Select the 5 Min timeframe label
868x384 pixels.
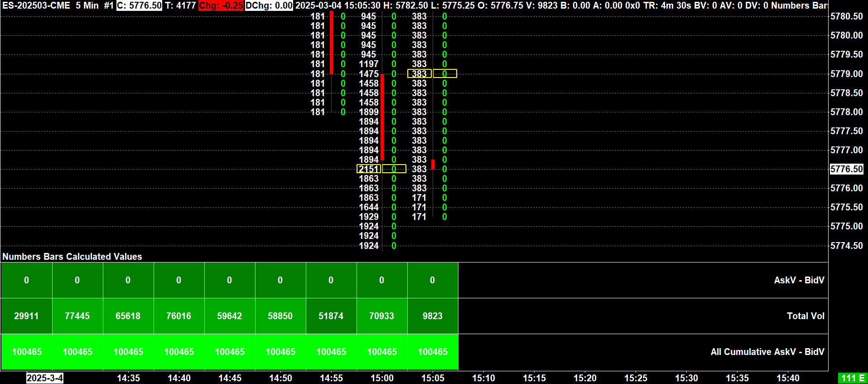(87, 5)
